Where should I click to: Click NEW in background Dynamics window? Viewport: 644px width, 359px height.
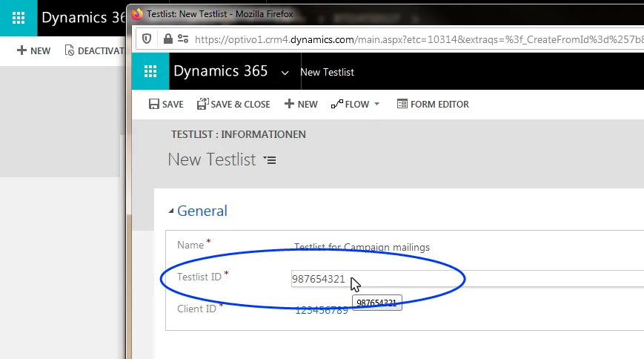pos(33,50)
